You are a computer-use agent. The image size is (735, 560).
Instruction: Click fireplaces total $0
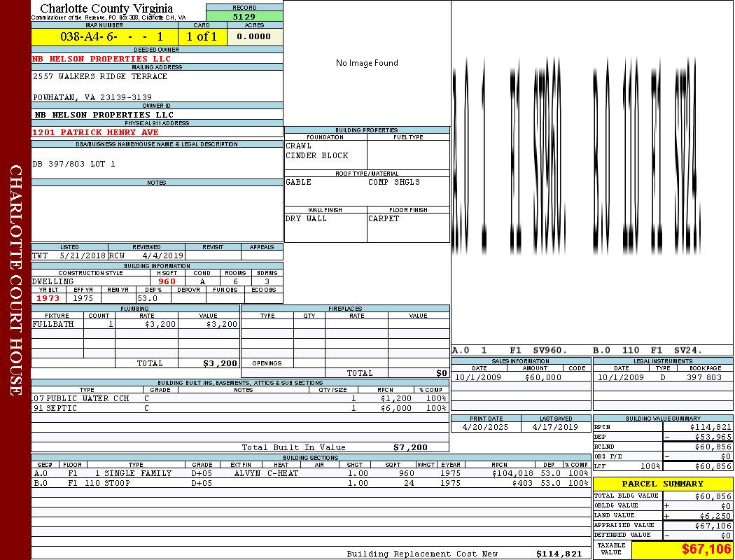tap(442, 374)
